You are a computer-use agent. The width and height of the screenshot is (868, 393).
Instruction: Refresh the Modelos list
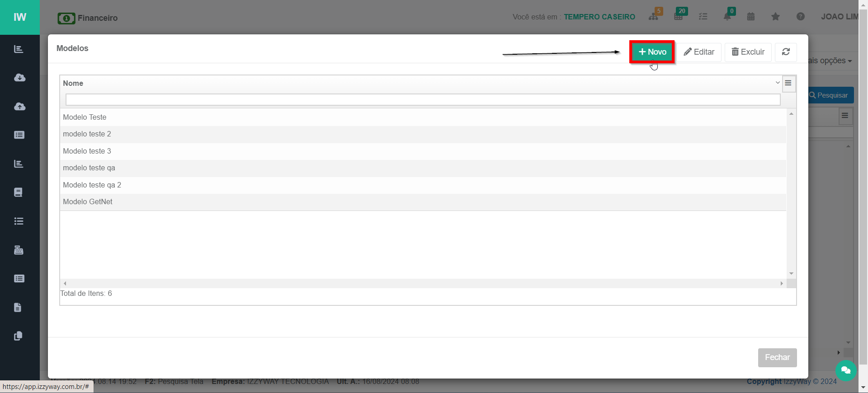pyautogui.click(x=786, y=52)
